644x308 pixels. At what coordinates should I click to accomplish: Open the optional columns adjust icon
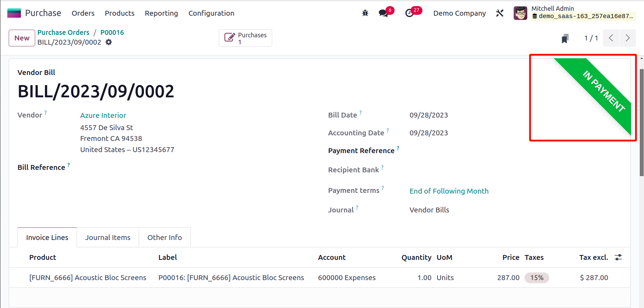click(618, 257)
